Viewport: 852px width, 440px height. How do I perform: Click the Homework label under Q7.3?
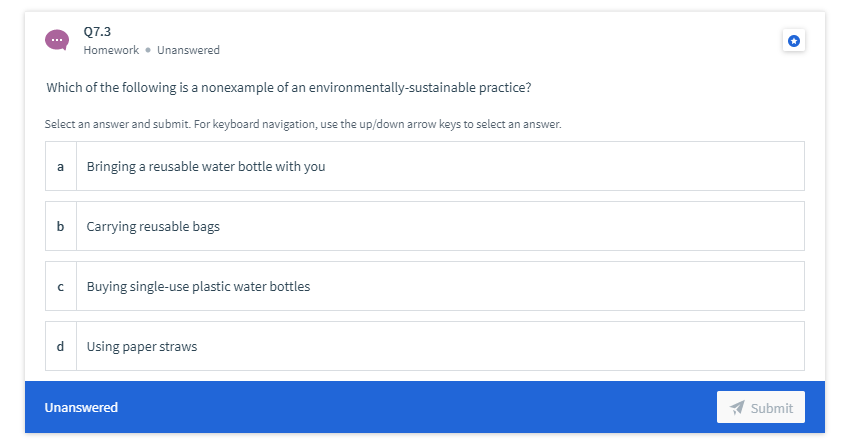[111, 50]
